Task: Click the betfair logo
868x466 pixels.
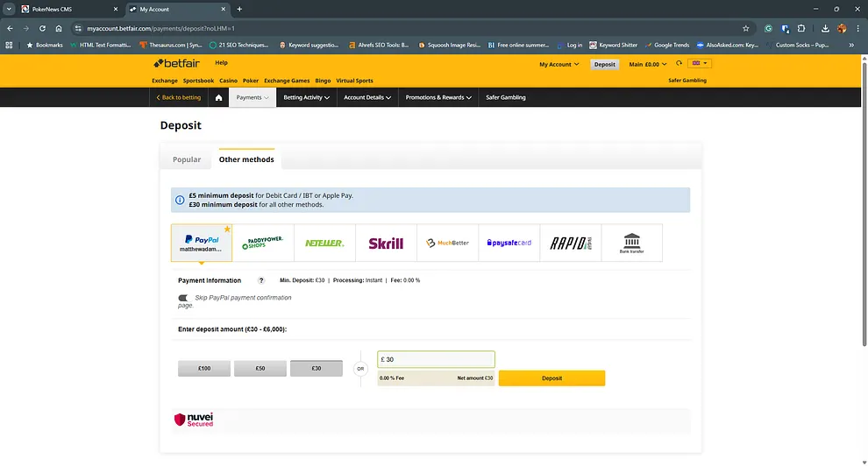Action: click(176, 64)
